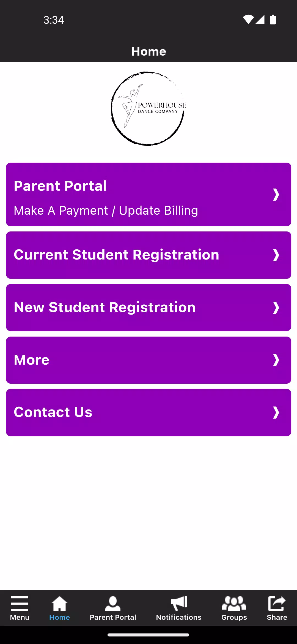297x644 pixels.
Task: Select the Notifications tab label
Action: pos(179,617)
